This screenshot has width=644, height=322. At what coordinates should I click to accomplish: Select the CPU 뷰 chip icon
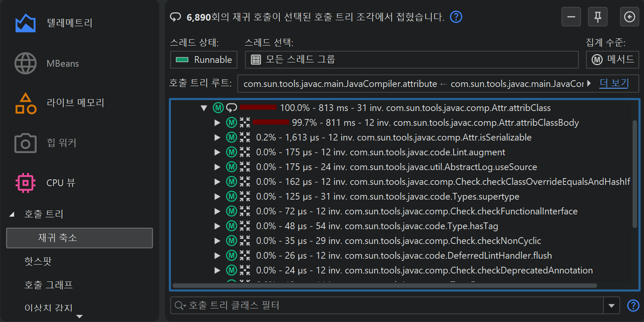coord(25,183)
